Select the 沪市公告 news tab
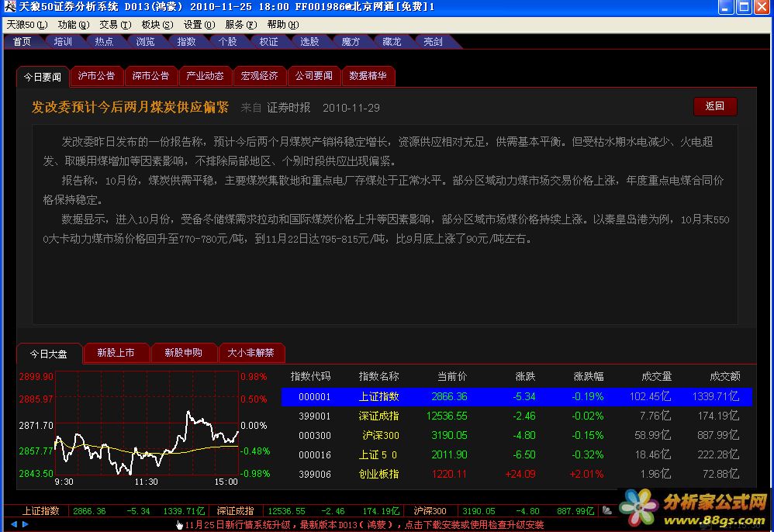 click(x=96, y=76)
